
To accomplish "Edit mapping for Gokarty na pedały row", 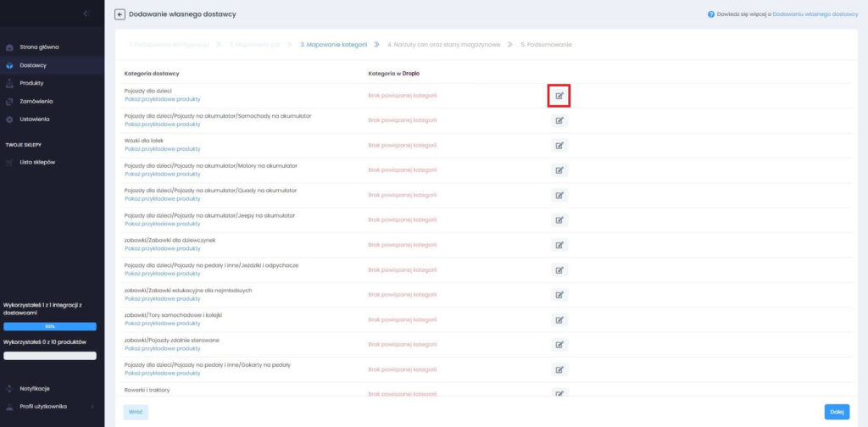I will (x=559, y=369).
